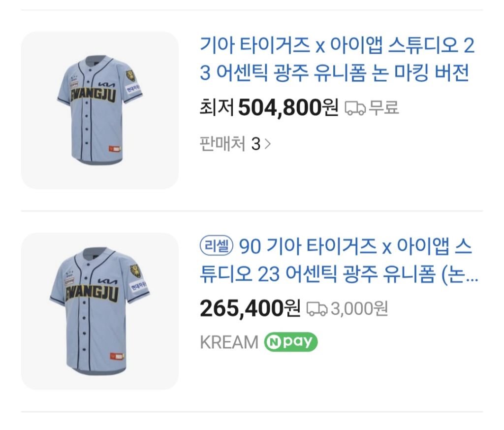Tap the tiger emblem on the first jersey
This screenshot has height=430, width=504.
[x=130, y=76]
